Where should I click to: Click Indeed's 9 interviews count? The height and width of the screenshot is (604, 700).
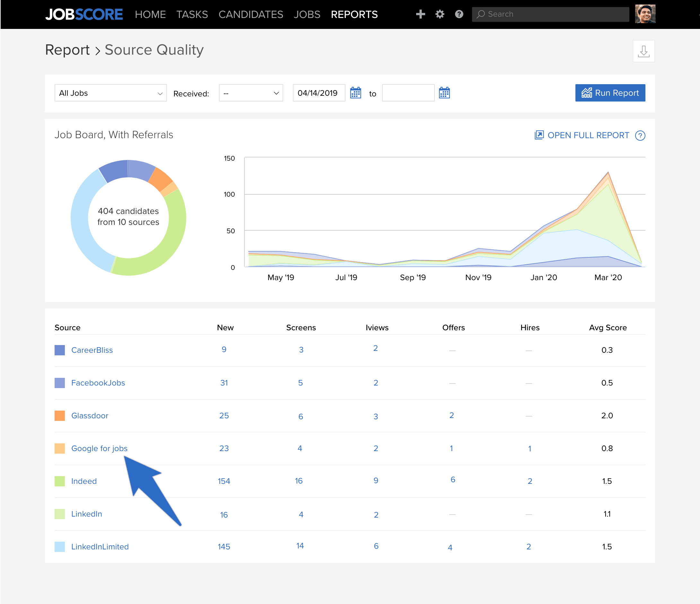(x=376, y=480)
